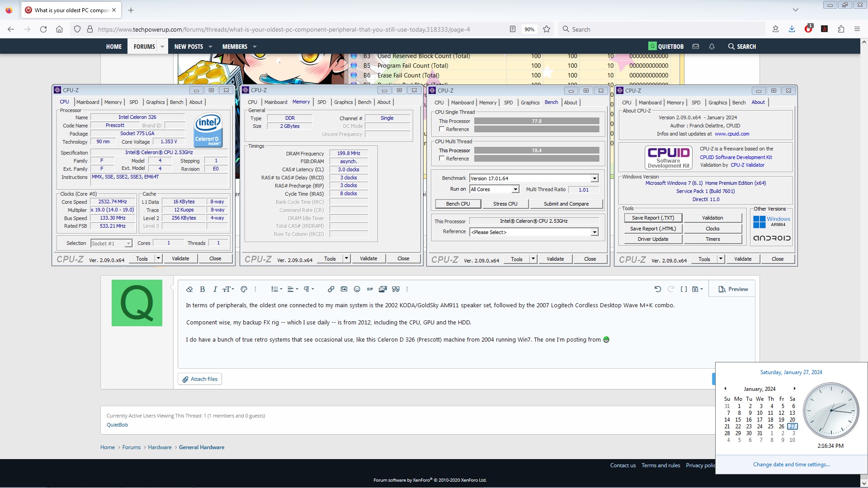Open the Benchmark version dropdown
Screen dimensions: 868x488
pyautogui.click(x=594, y=178)
